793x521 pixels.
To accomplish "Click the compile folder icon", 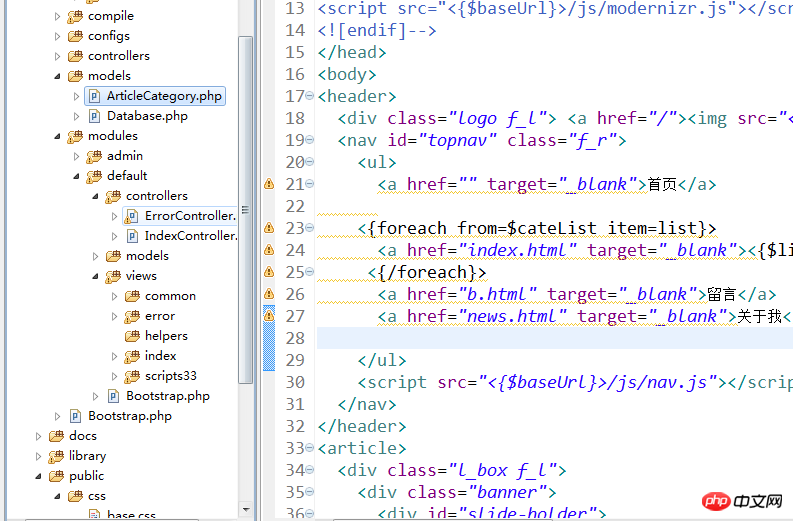I will point(75,16).
